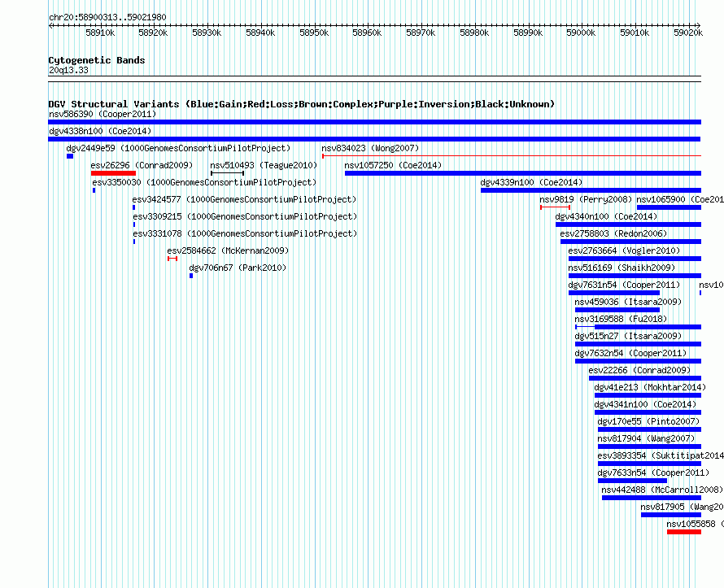This screenshot has height=588, width=724.
Task: Click the 58980k ruler tick label
Action: pos(474,33)
